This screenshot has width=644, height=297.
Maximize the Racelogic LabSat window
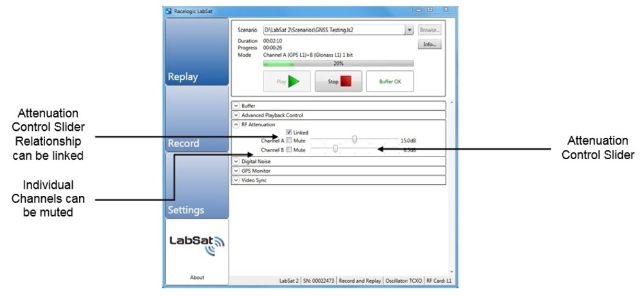430,10
